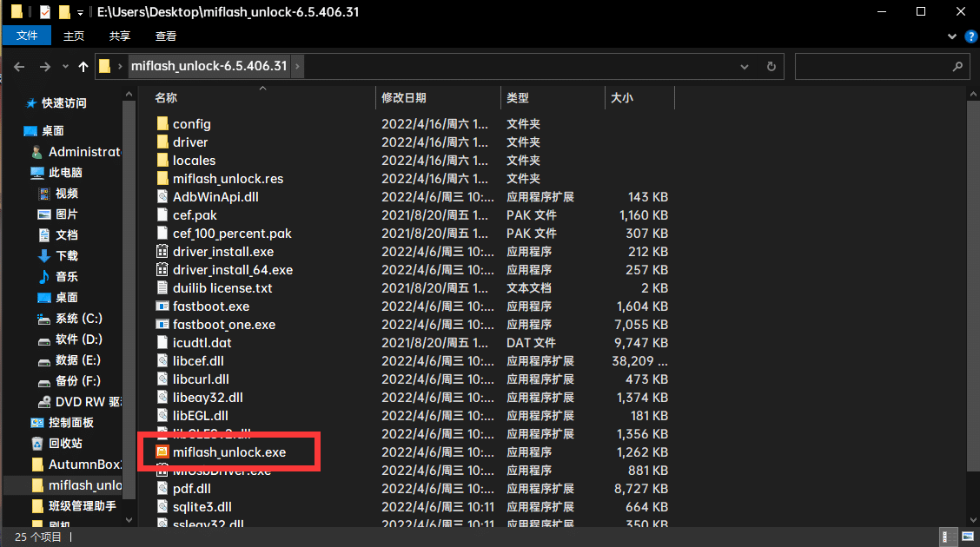Click the refresh icon in address bar
Viewport: 980px width, 547px height.
771,66
